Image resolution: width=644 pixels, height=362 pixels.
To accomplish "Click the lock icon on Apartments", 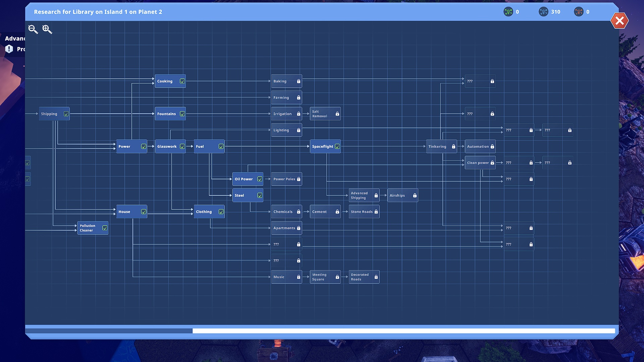I will tap(299, 228).
